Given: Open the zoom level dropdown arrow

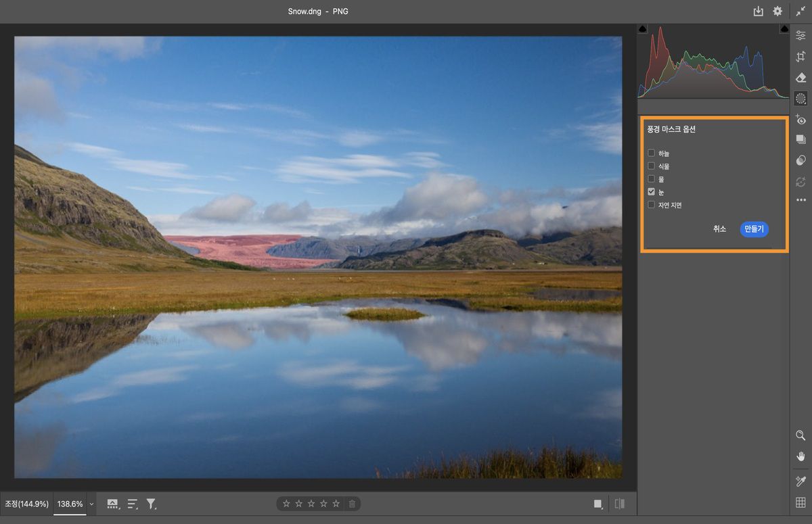Looking at the screenshot, I should tap(91, 504).
